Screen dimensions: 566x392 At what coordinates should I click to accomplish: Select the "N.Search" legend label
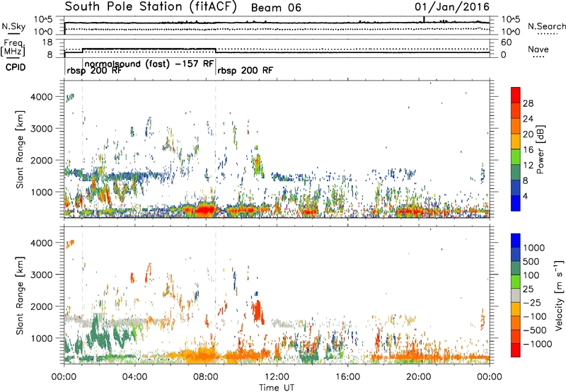click(x=547, y=26)
